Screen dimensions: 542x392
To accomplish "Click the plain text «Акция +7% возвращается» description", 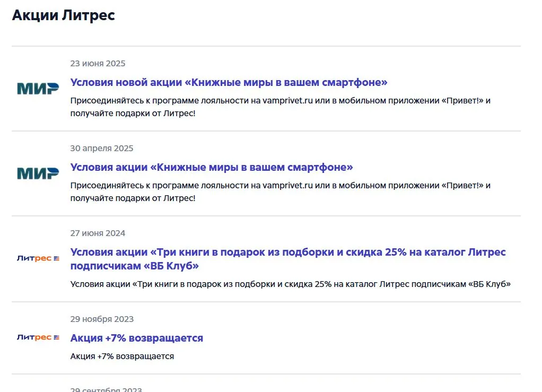I will (122, 356).
